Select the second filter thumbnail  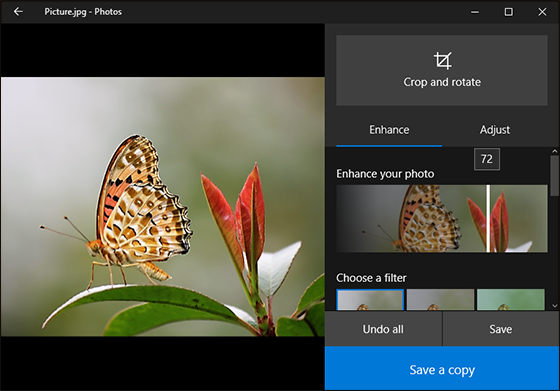pyautogui.click(x=440, y=300)
